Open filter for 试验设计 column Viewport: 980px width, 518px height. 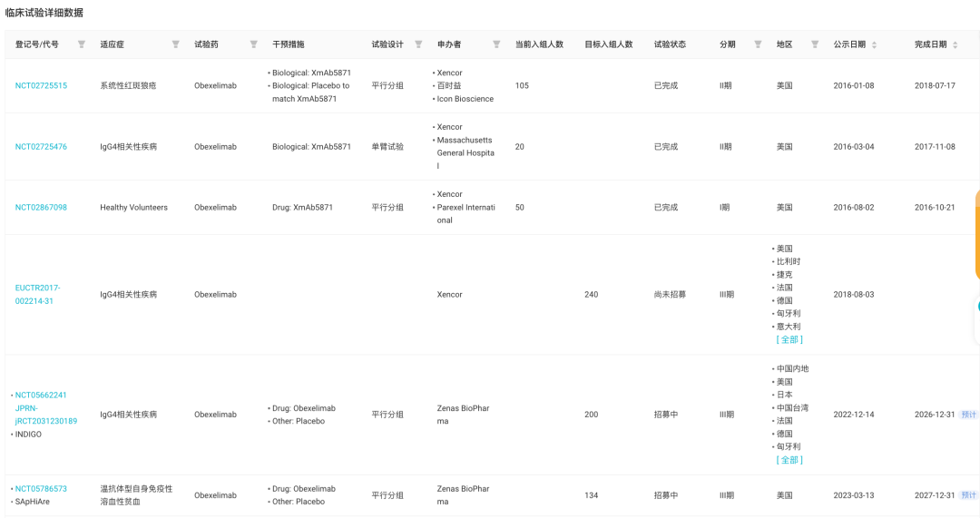click(x=418, y=44)
